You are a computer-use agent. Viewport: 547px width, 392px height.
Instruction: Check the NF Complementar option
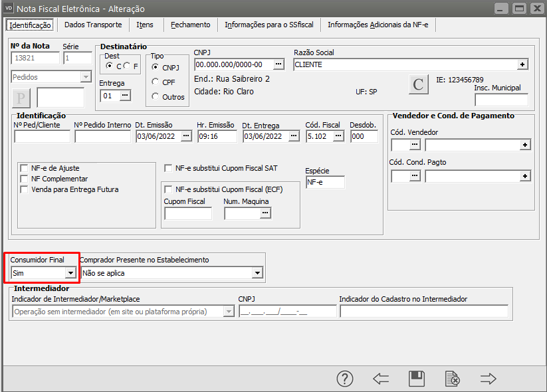(x=25, y=179)
